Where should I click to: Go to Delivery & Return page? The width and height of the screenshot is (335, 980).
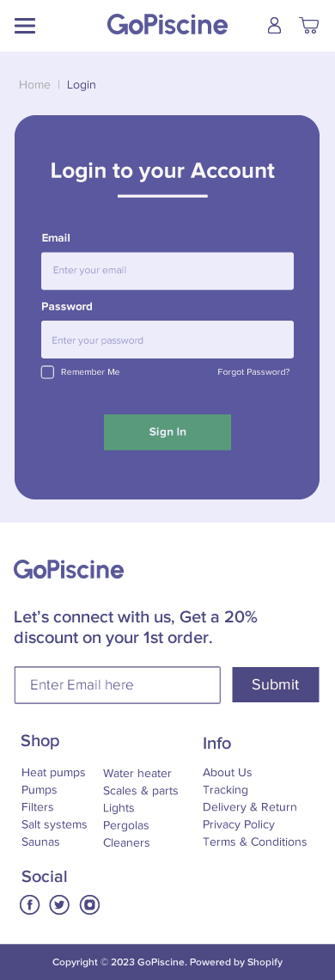[249, 807]
